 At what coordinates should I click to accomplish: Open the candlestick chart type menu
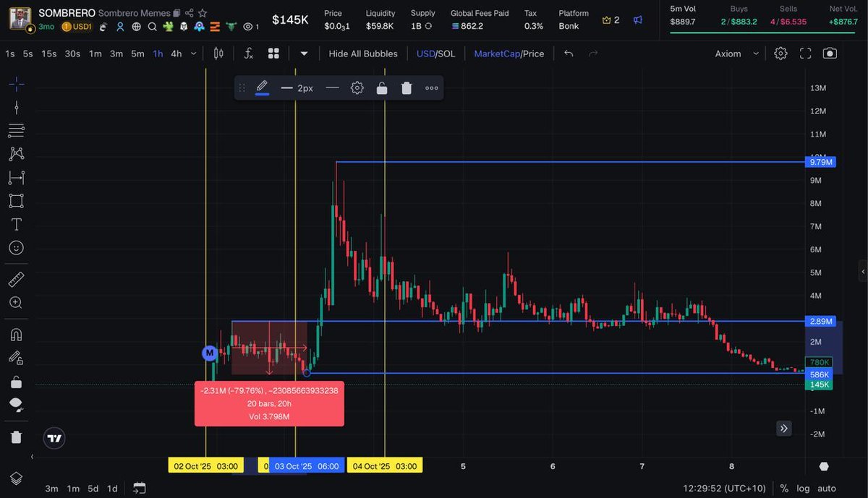[219, 53]
